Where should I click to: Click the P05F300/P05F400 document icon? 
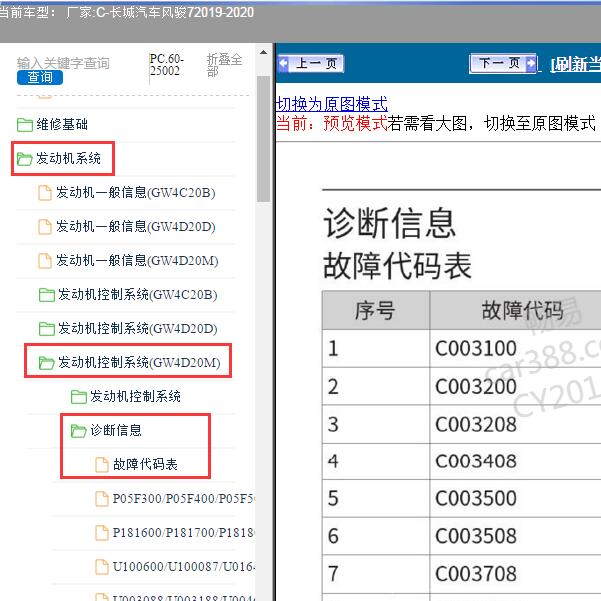[102, 499]
